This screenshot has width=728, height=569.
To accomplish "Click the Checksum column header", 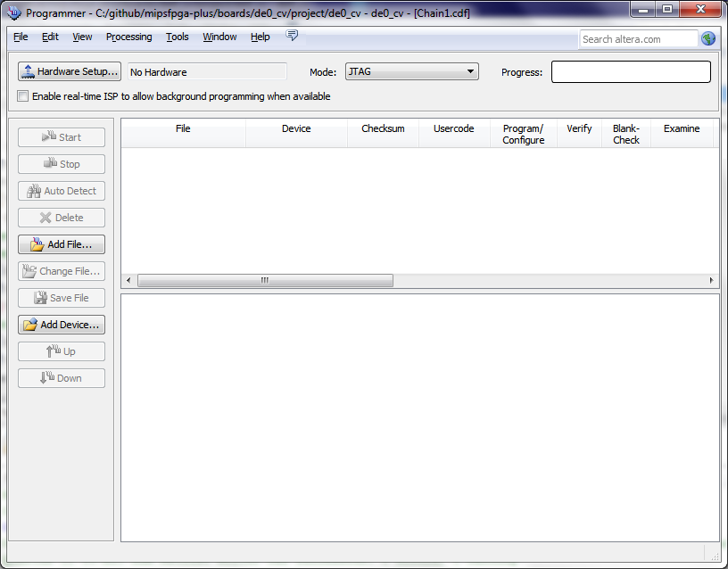I will [383, 133].
